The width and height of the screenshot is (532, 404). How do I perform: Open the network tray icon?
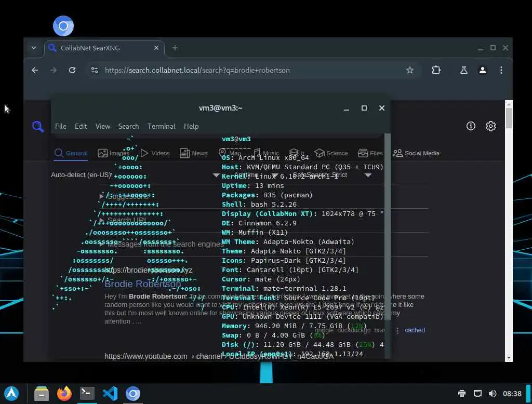point(477,394)
